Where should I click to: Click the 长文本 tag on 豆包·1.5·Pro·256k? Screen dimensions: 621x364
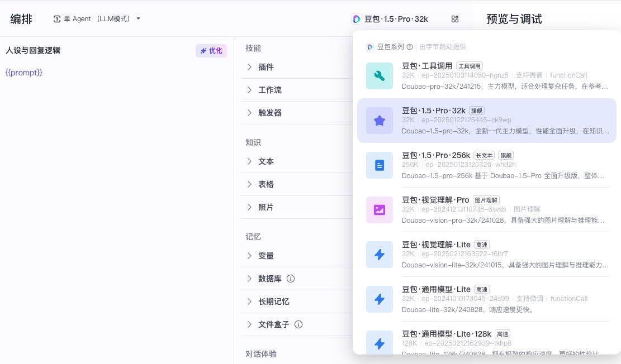[x=485, y=156]
